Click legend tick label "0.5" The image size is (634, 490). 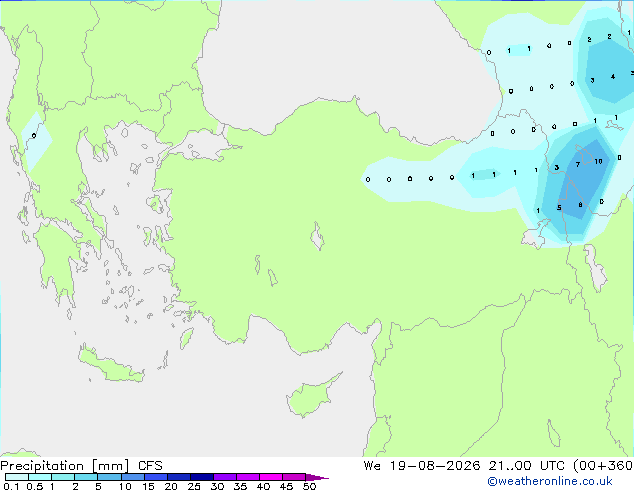35,486
